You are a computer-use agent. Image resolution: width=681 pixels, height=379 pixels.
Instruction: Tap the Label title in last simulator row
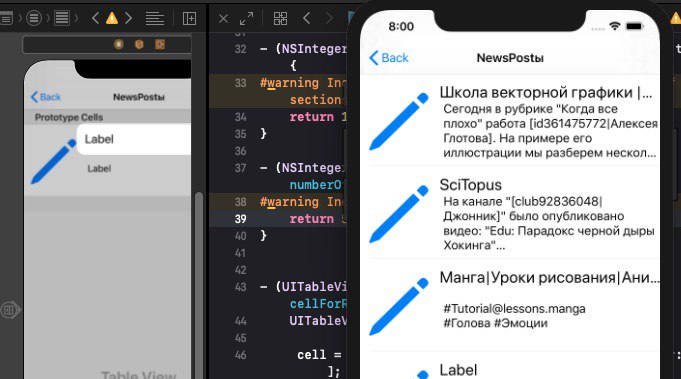point(458,370)
